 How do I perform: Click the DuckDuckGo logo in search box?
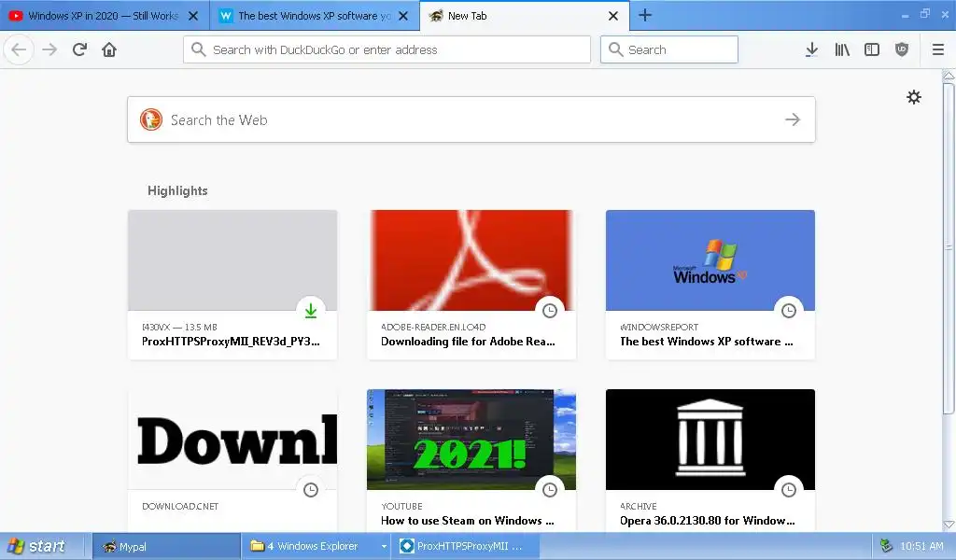coord(151,119)
